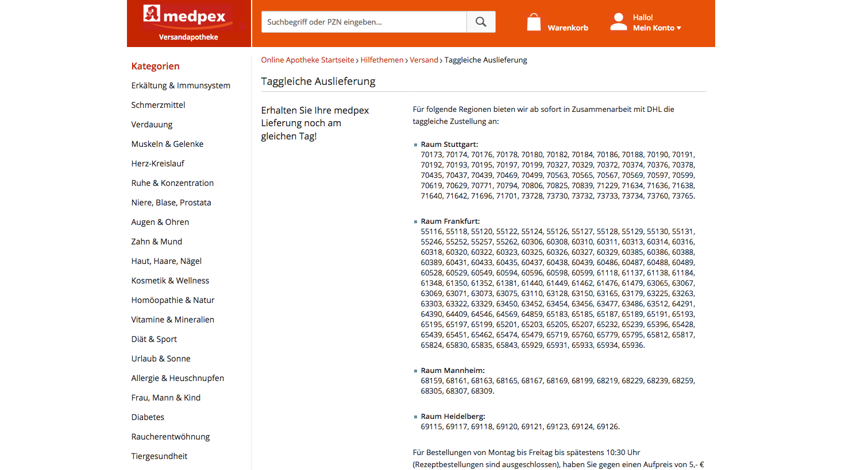Open the Verdauung category
This screenshot has width=868, height=470.
point(152,125)
